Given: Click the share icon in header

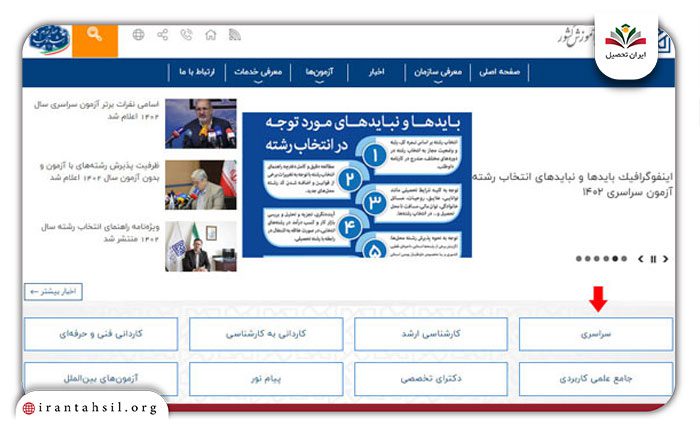Looking at the screenshot, I should (162, 35).
